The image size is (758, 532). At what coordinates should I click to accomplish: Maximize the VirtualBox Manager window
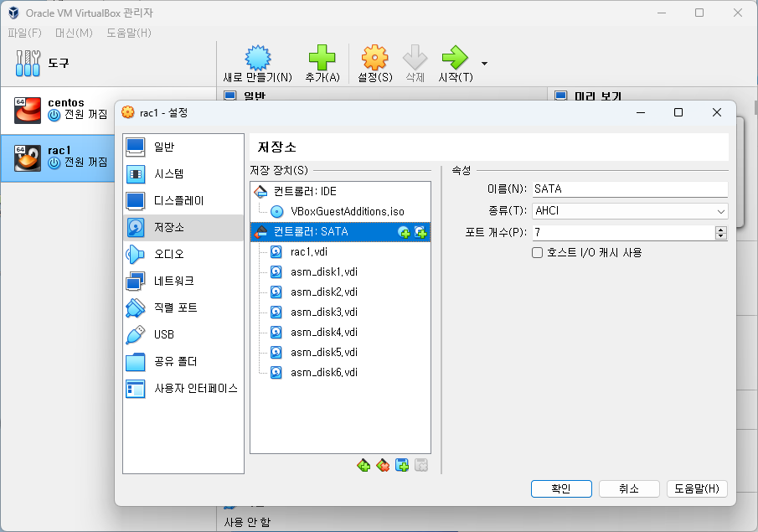[699, 13]
